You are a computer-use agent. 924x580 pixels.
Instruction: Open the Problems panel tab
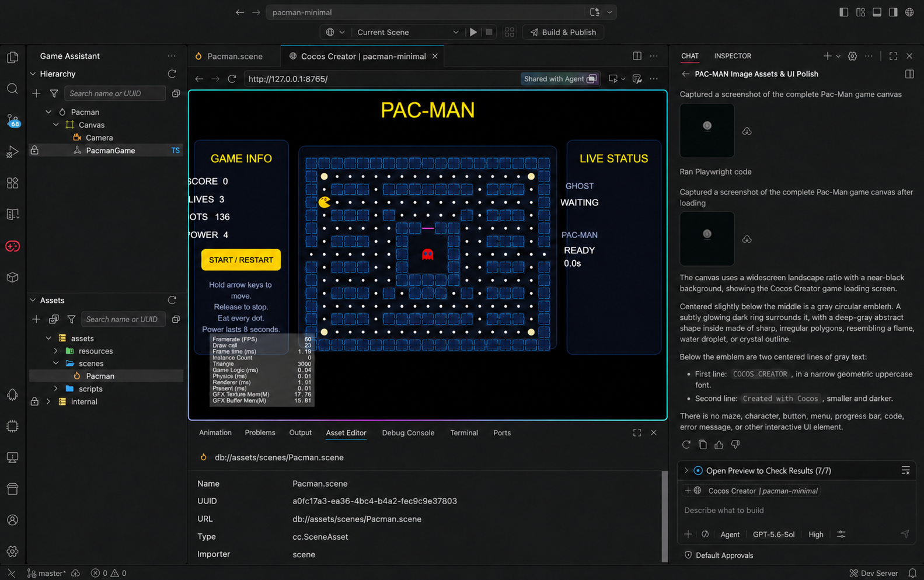click(260, 432)
